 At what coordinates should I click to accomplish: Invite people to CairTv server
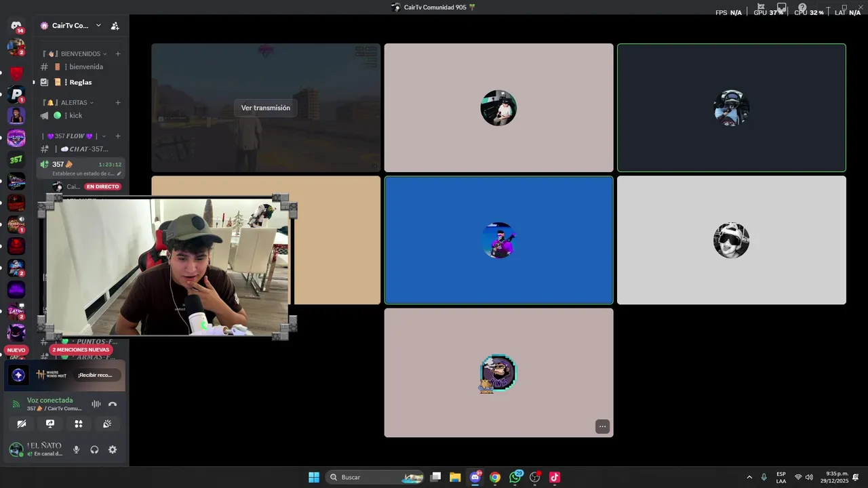point(115,26)
